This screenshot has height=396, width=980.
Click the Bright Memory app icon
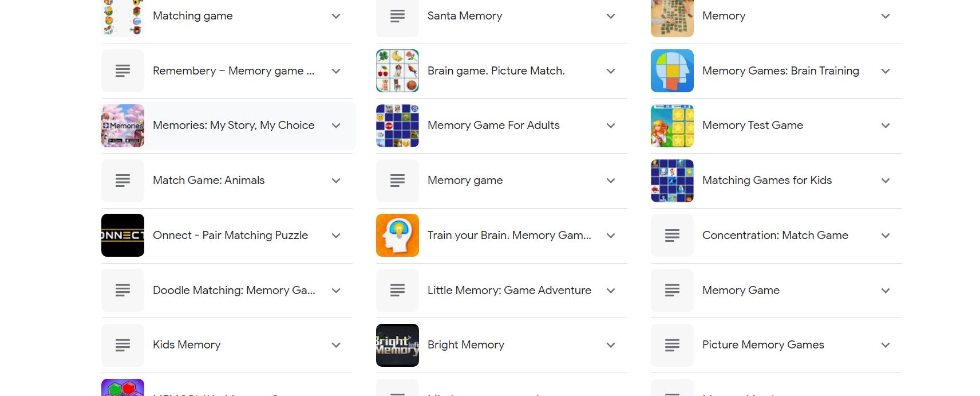coord(397,345)
